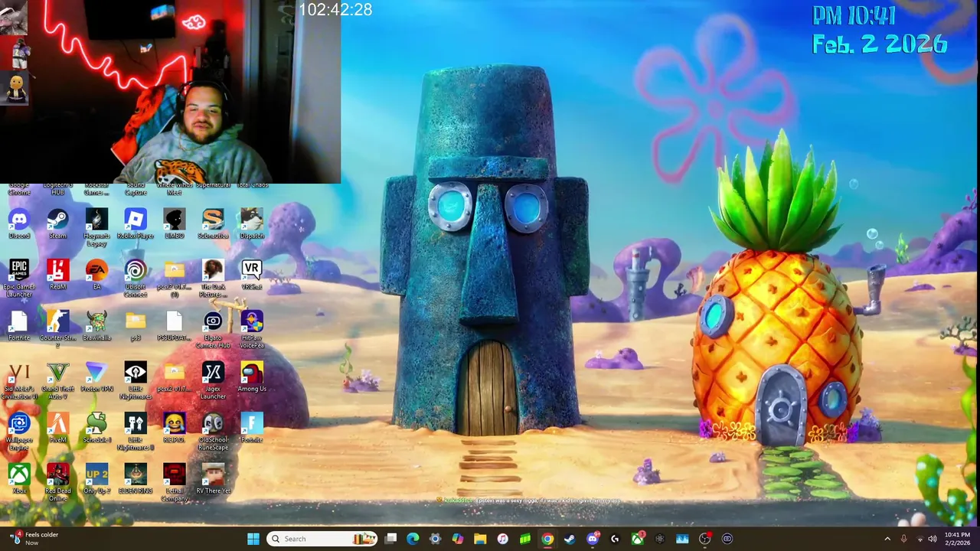Expand the hidden system tray icons chevron

point(887,539)
